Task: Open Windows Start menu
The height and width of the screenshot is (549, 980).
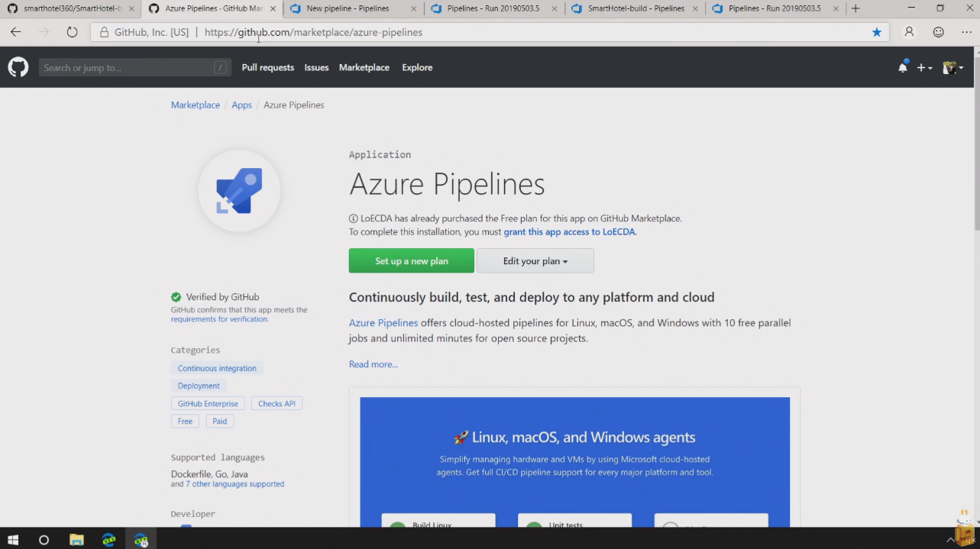Action: tap(13, 540)
